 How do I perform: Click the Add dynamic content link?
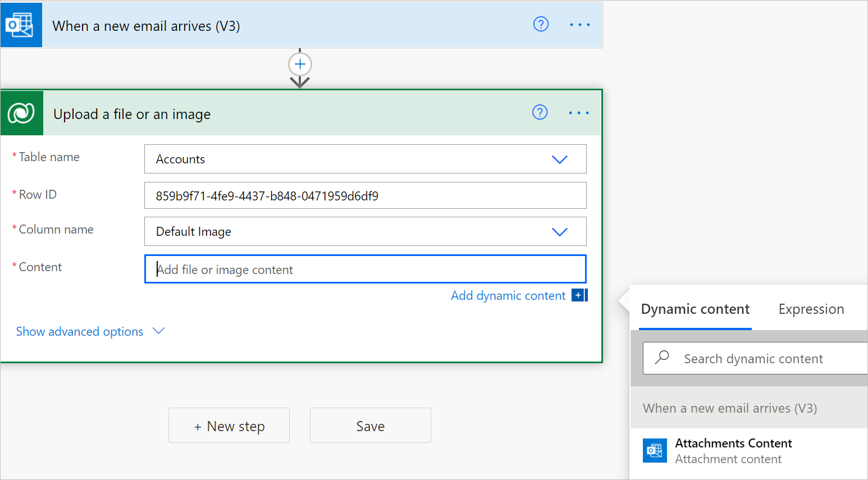[508, 295]
